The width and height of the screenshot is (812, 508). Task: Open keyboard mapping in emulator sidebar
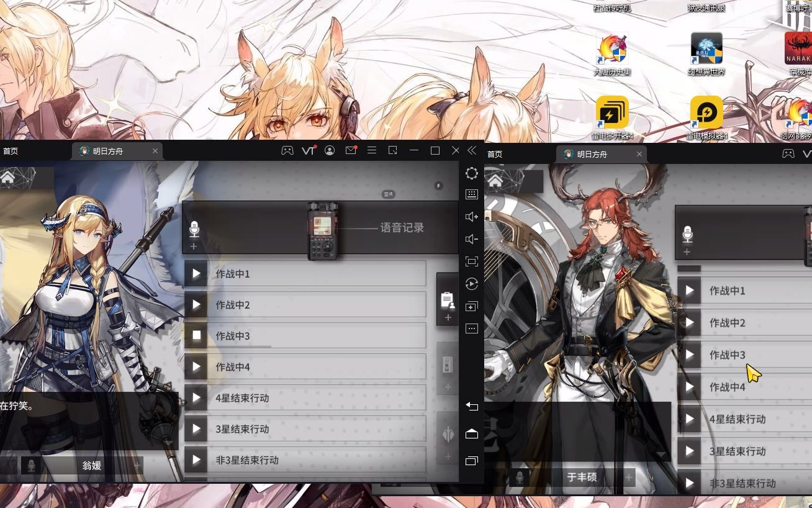pyautogui.click(x=472, y=194)
